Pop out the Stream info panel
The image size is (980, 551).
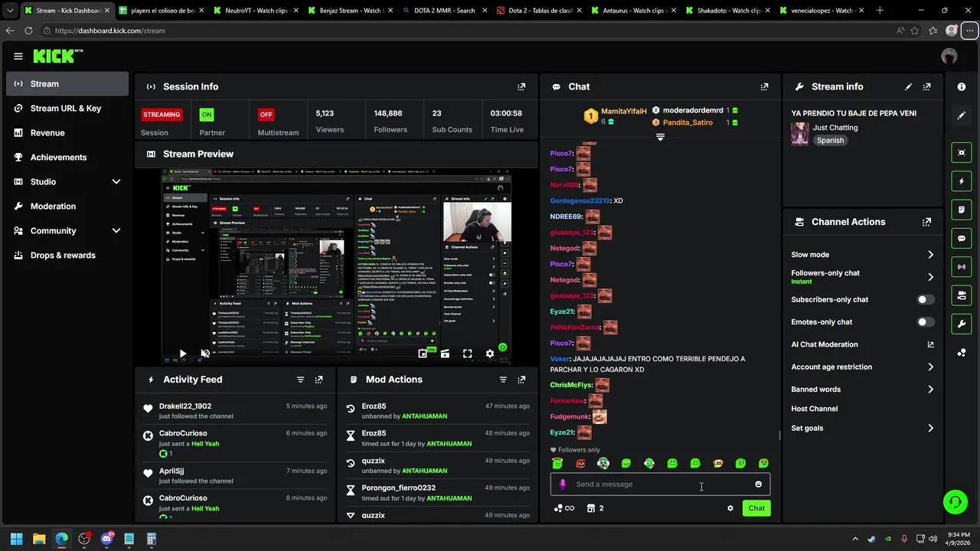tap(926, 86)
